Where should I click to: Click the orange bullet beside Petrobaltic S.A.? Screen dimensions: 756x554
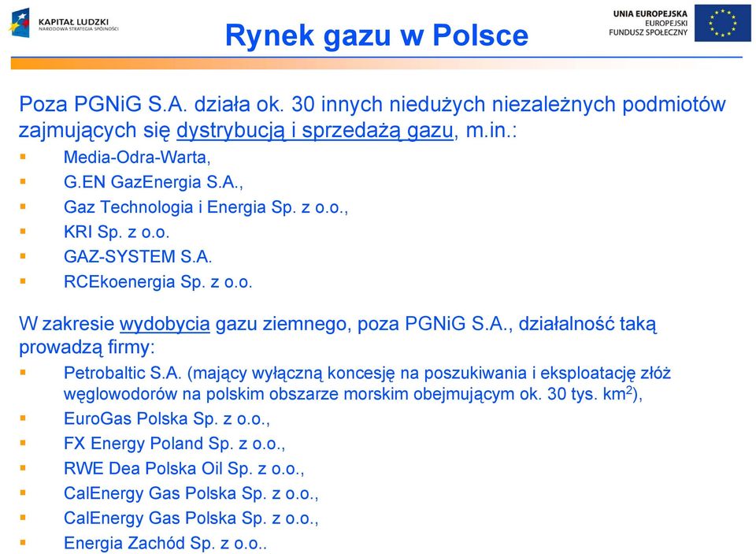[x=23, y=372]
